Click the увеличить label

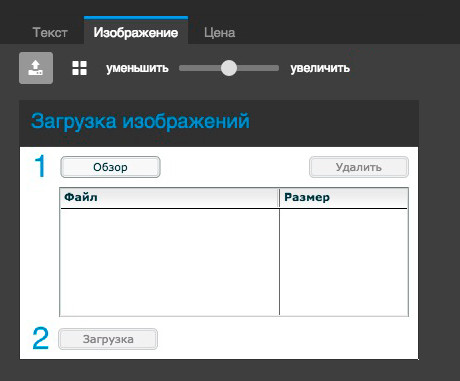(x=320, y=68)
